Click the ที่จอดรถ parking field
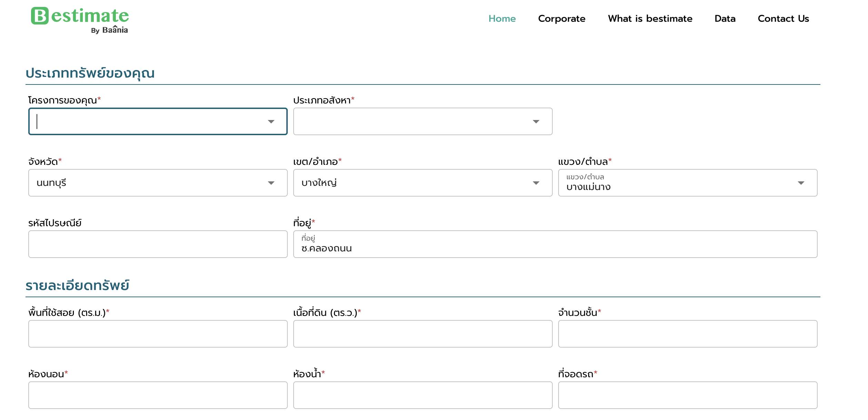The width and height of the screenshot is (868, 420). 687,395
